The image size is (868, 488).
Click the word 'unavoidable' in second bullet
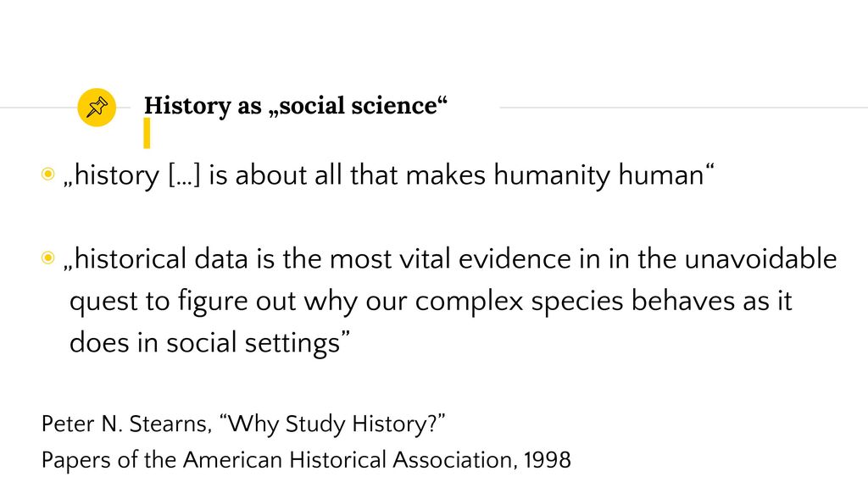[760, 259]
